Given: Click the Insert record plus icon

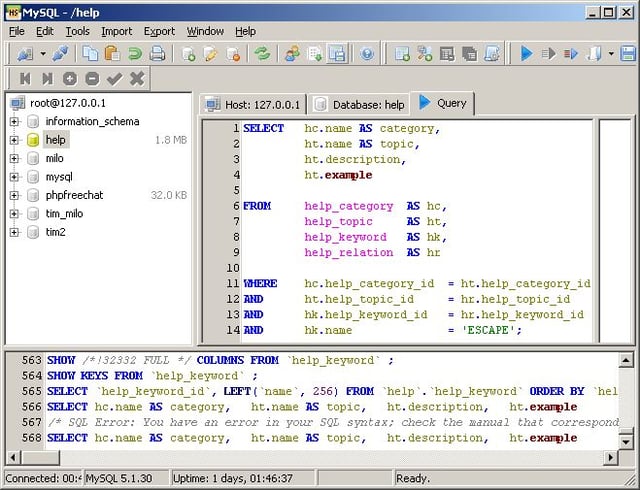Looking at the screenshot, I should (70, 78).
